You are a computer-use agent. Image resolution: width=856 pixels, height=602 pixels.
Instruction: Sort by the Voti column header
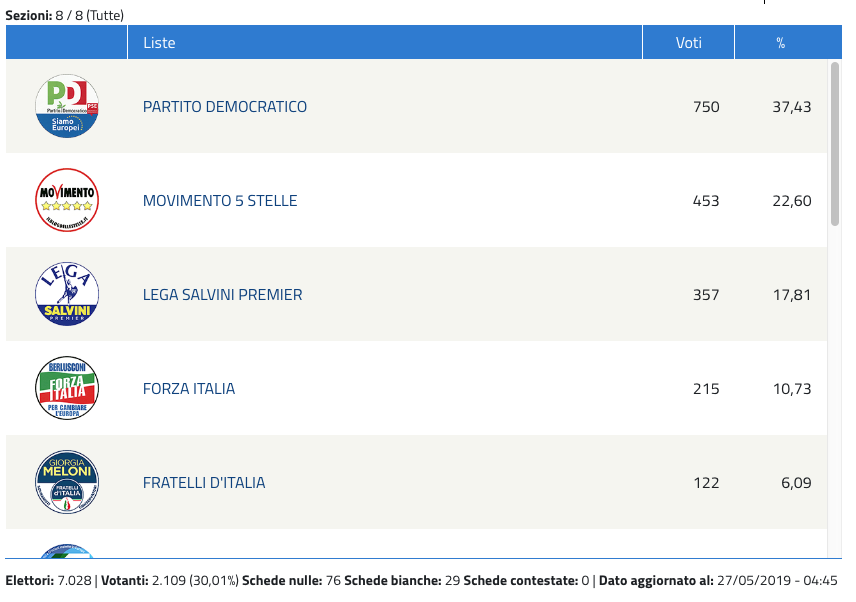[x=688, y=42]
